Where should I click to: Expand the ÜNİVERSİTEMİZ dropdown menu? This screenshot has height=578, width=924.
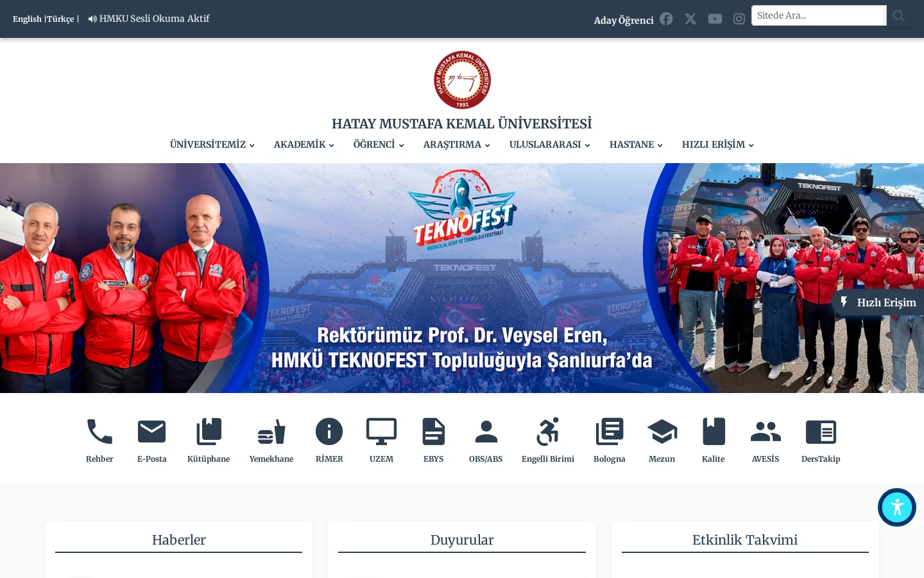coord(212,144)
